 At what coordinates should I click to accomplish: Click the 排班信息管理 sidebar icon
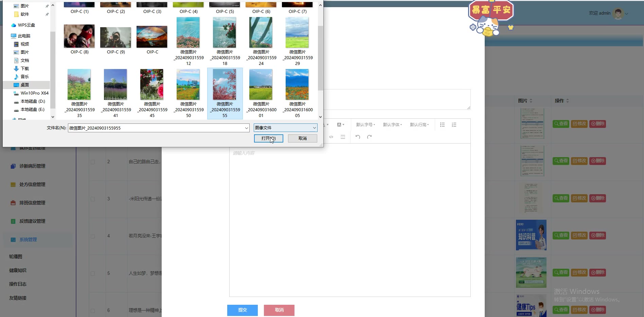coord(13,203)
